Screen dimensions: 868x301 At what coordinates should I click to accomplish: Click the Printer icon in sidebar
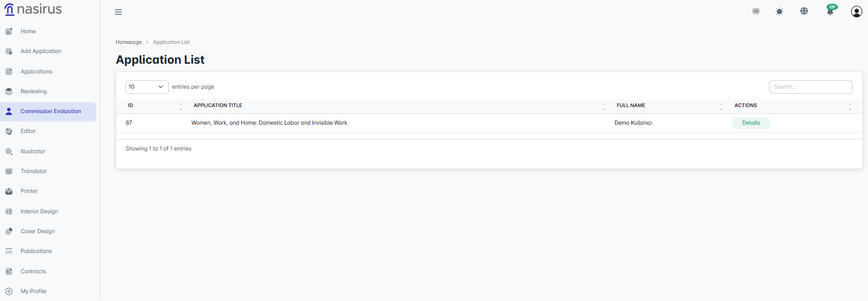9,191
